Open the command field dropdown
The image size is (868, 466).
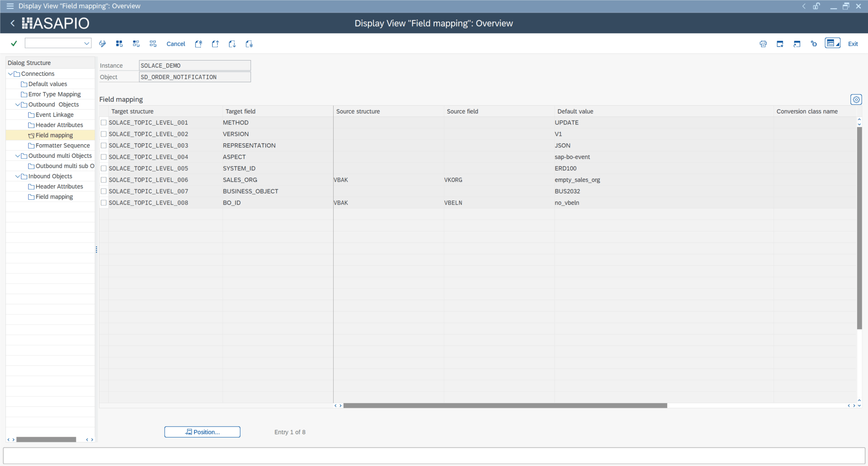tap(86, 43)
